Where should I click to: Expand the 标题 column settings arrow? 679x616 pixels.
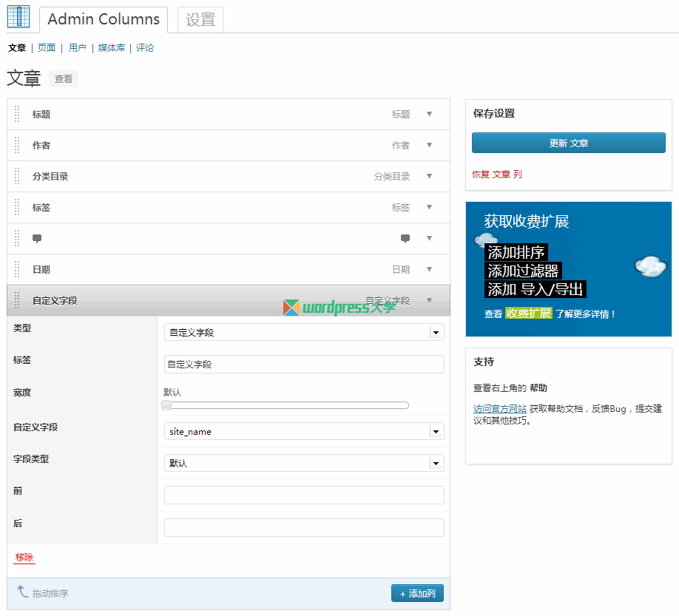(x=429, y=115)
